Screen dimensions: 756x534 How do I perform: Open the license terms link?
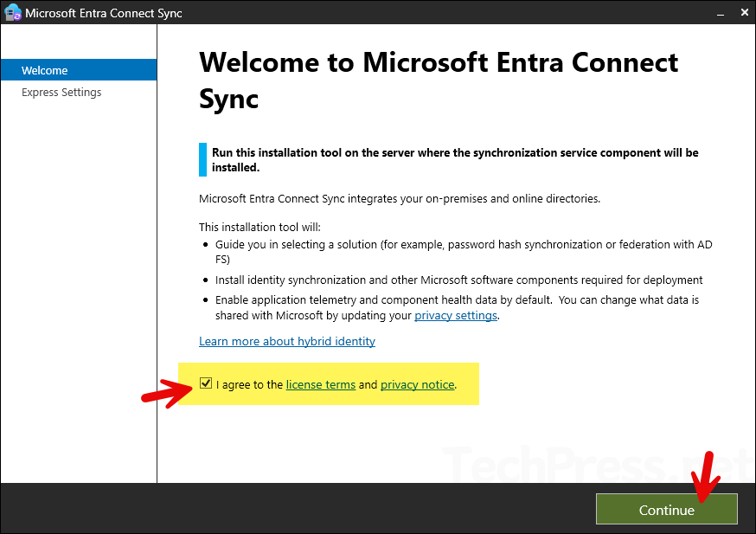(321, 384)
